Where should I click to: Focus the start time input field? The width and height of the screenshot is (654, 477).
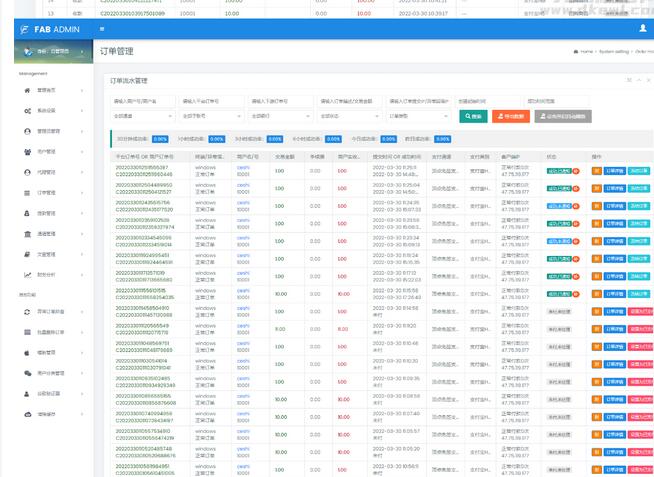(x=487, y=101)
